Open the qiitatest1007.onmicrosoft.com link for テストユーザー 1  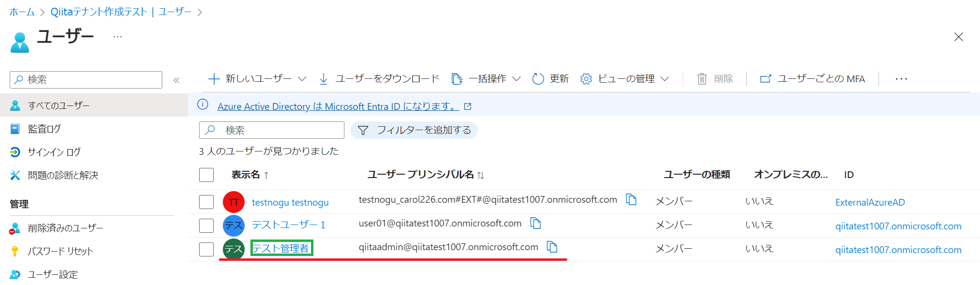tap(898, 226)
